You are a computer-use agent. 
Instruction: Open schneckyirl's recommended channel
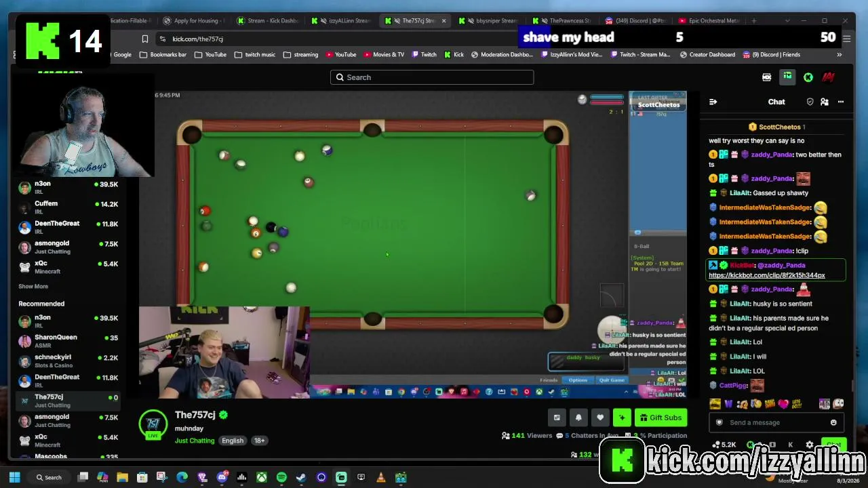[68, 361]
